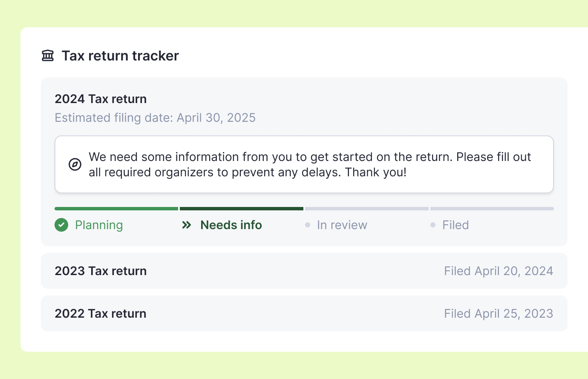The height and width of the screenshot is (379, 588).
Task: Click the gray Filed progress segment
Action: click(492, 209)
